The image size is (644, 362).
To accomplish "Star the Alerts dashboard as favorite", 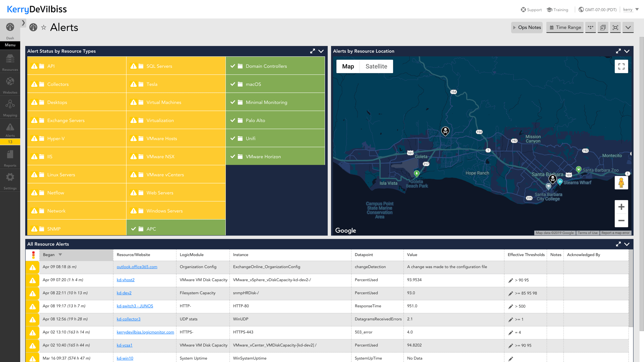I will tap(44, 27).
